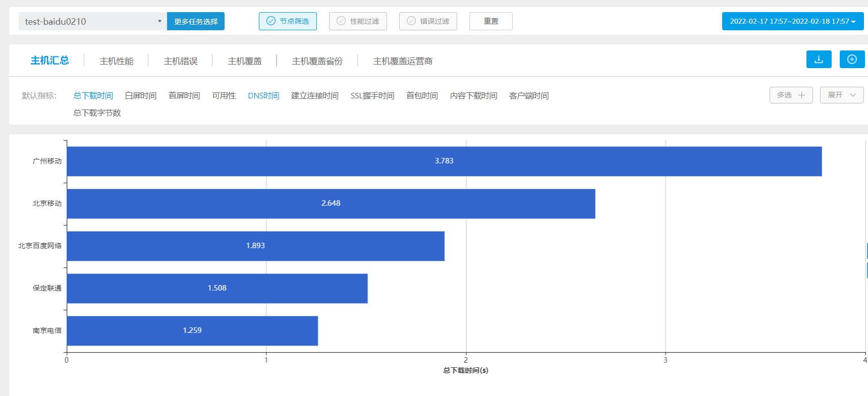Screen dimensions: 868x396
Task: Enable the 错误过滤 error filter
Action: pyautogui.click(x=428, y=21)
